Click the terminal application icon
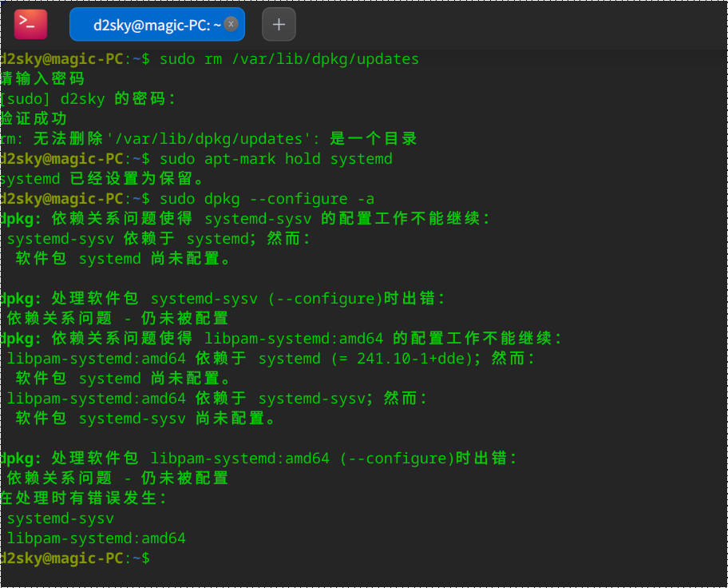Screen dimensions: 728x588 pyautogui.click(x=30, y=24)
